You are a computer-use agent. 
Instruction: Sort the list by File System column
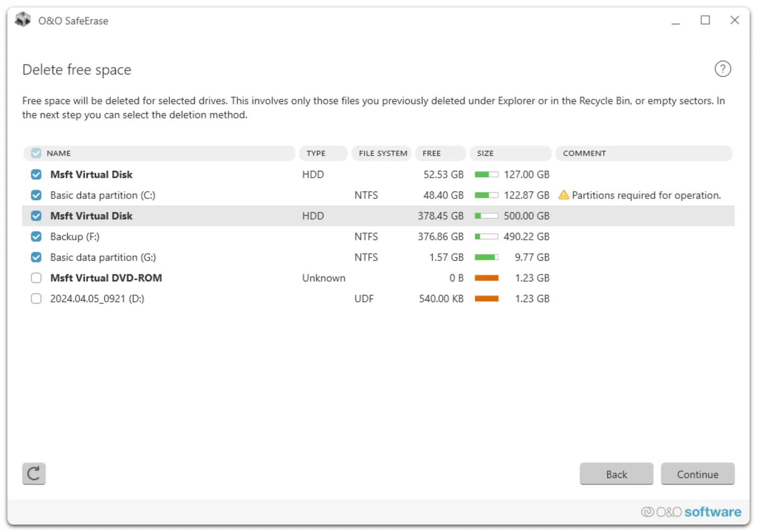pos(383,153)
